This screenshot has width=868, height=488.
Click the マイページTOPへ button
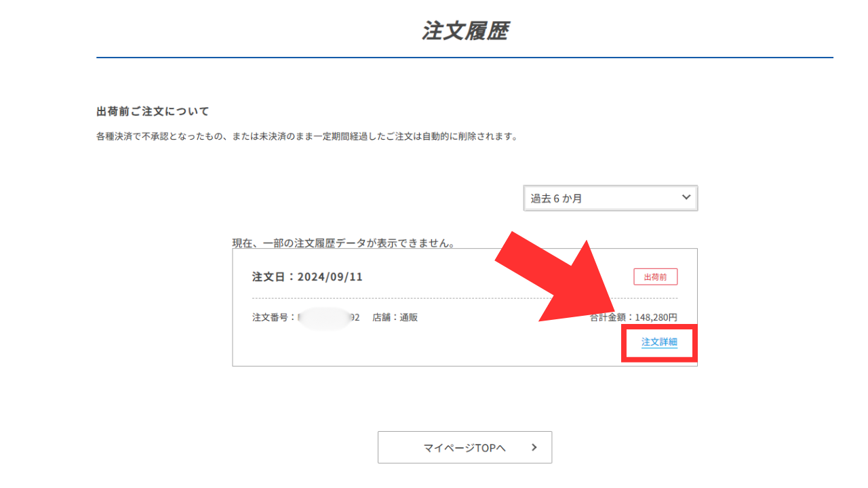(465, 447)
